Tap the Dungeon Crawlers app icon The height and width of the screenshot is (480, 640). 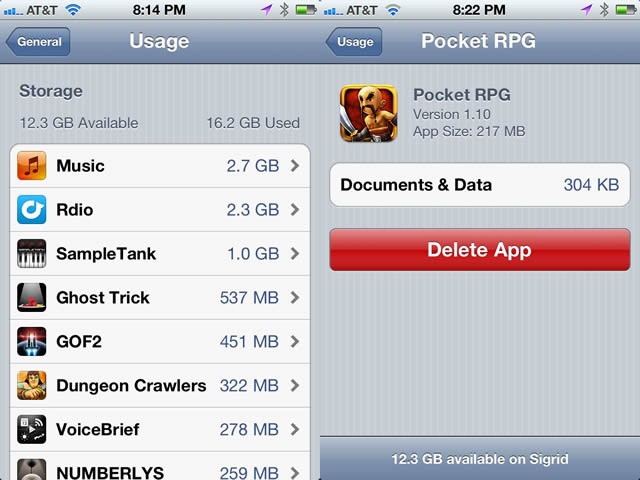pos(31,385)
